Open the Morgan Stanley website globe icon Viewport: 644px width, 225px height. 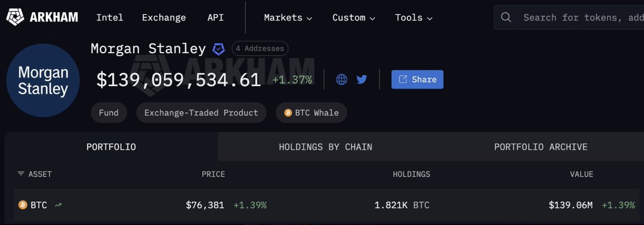341,79
